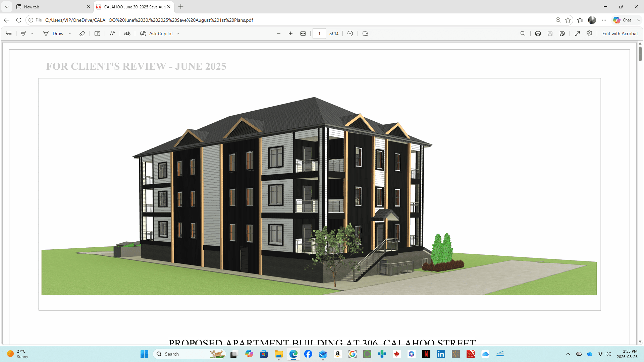
Task: Open the Translate tool
Action: 127,34
